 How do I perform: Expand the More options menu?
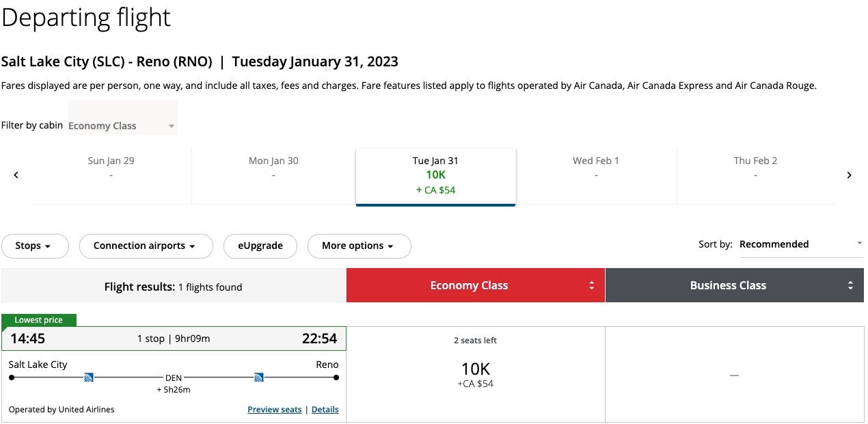click(359, 246)
